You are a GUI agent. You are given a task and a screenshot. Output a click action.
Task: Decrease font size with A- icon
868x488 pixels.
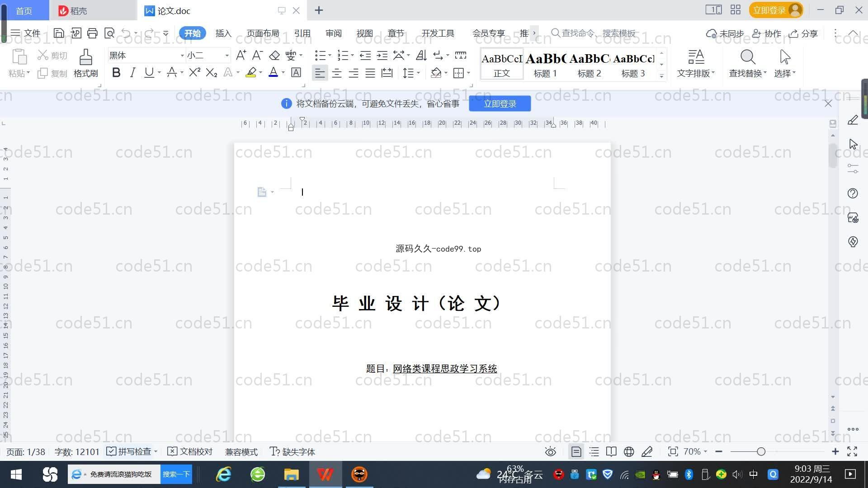point(257,55)
